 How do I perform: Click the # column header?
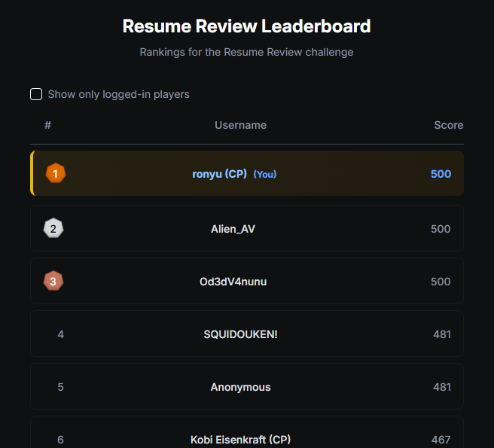[47, 125]
